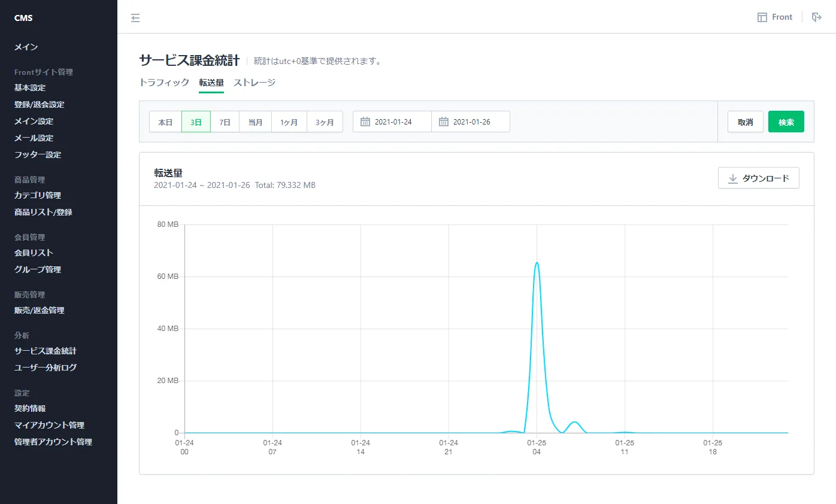Select the 7日 period option
Viewport: 836px width, 504px height.
(x=225, y=122)
